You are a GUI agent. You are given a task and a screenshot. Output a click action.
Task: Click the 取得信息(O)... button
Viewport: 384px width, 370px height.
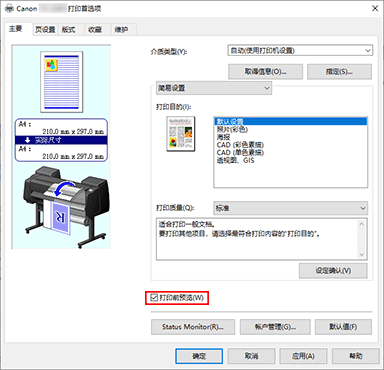[x=265, y=72]
